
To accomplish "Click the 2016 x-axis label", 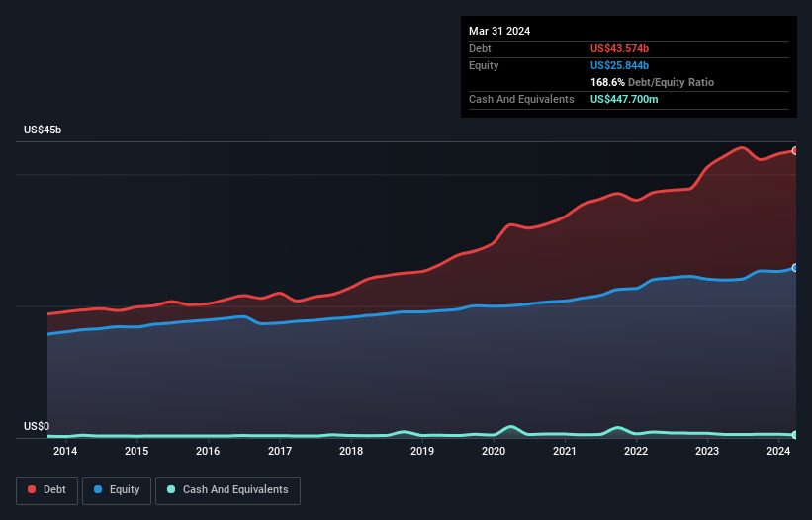I will pyautogui.click(x=208, y=451).
